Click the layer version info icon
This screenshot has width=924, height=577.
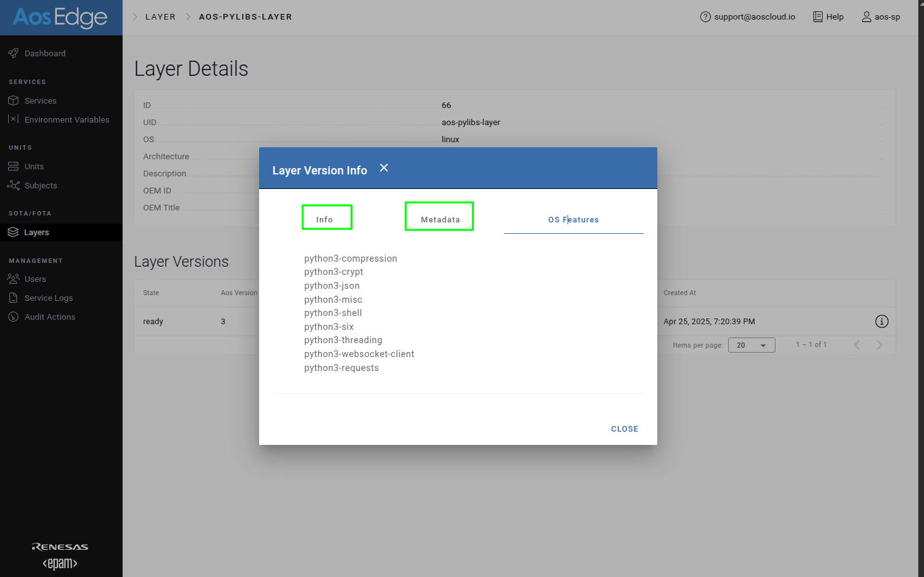pyautogui.click(x=882, y=322)
